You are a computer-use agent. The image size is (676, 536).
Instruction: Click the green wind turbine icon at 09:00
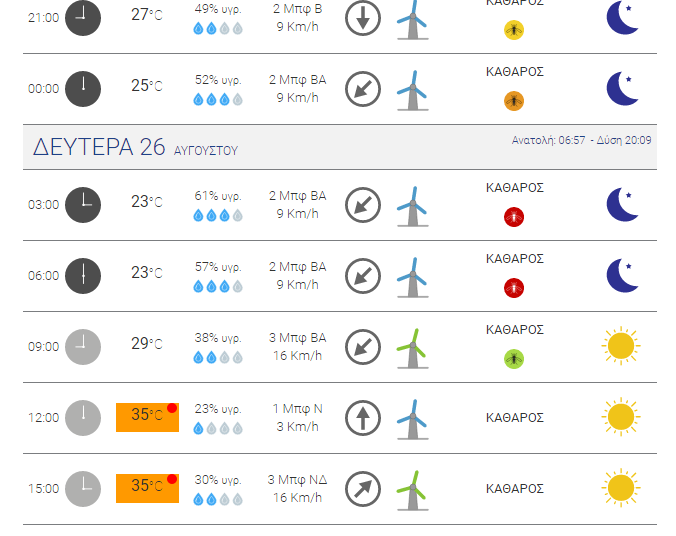coord(413,348)
